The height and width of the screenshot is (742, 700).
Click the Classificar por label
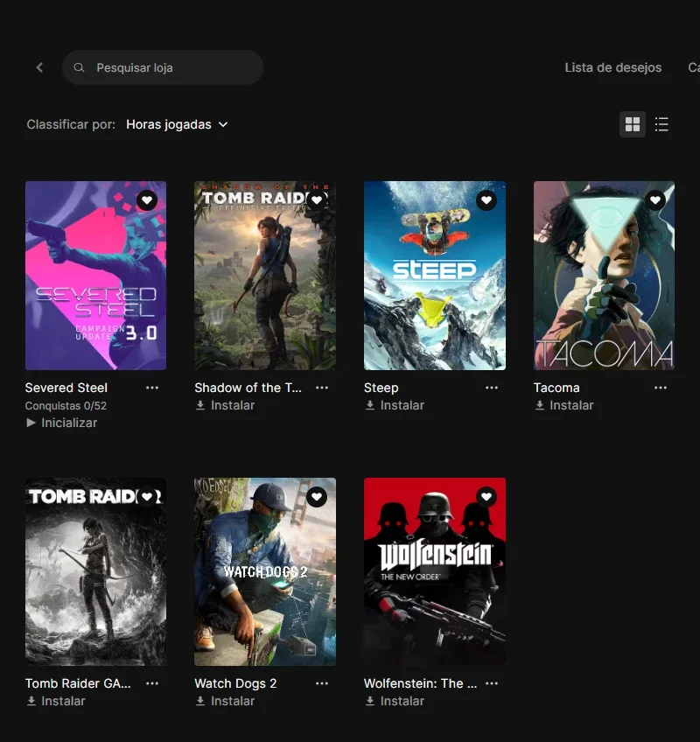click(x=71, y=124)
